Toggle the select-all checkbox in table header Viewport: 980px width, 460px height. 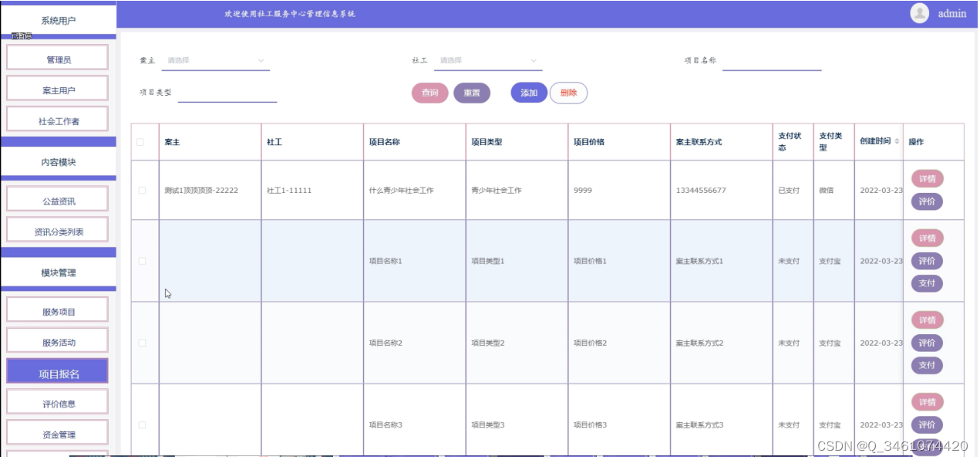click(x=140, y=142)
